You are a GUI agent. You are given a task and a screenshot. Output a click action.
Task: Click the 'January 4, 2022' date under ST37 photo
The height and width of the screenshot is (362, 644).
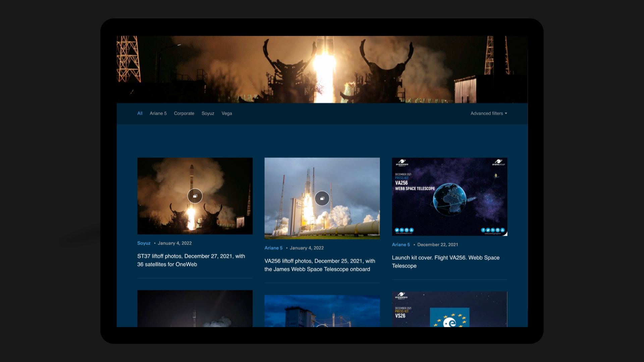[175, 243]
